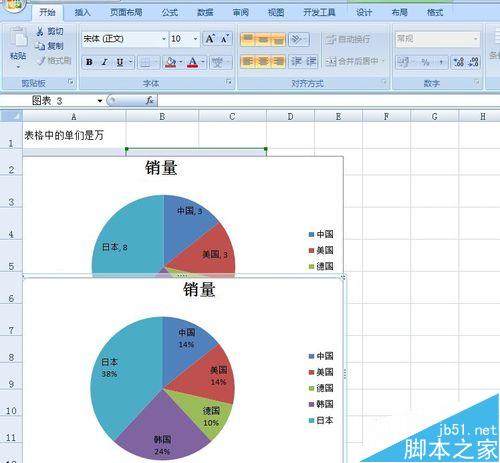Toggle align text right
Viewport: 500px width, 463px height.
point(278,62)
